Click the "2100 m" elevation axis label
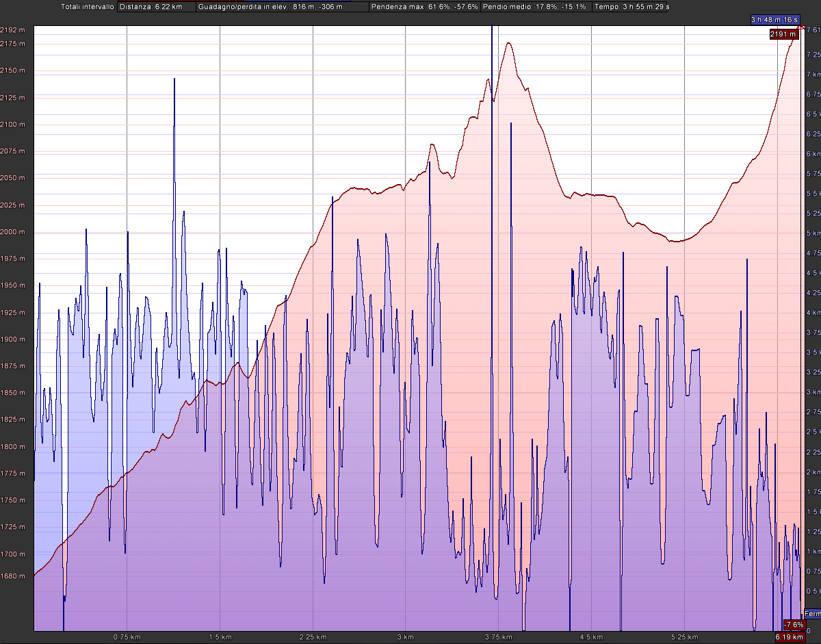This screenshot has height=644, width=821. click(x=12, y=125)
